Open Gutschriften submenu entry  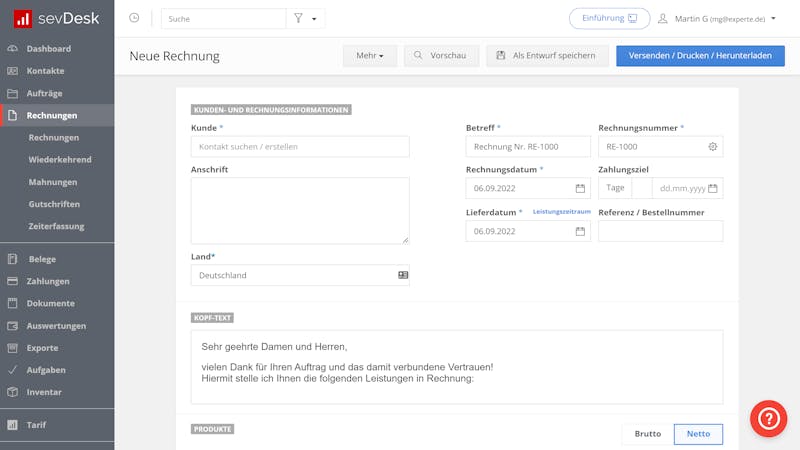pos(54,204)
